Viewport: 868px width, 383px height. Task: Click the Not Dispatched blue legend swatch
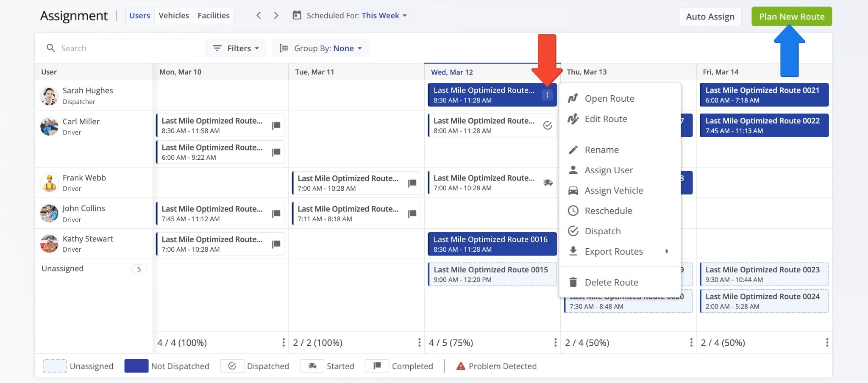136,366
